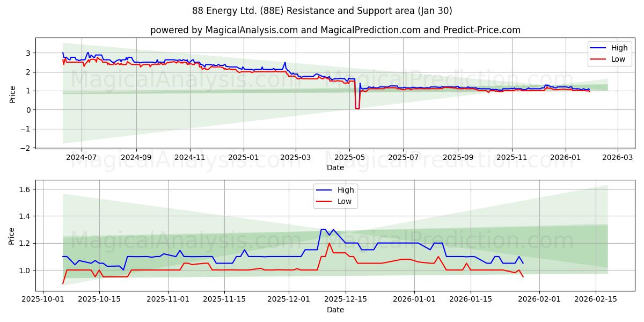Click the '2025-11-01' x-axis label in the bottom chart
Viewport: 644px width, 322px height.
tap(167, 300)
